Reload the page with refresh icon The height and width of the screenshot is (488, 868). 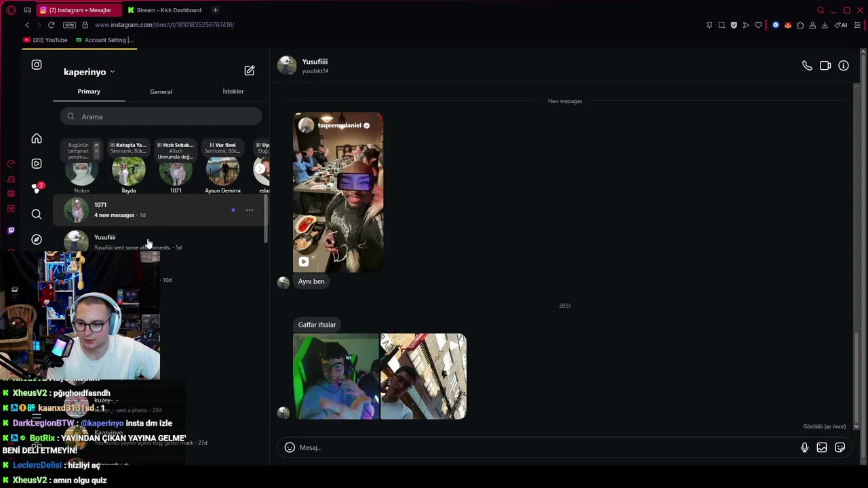tap(51, 25)
